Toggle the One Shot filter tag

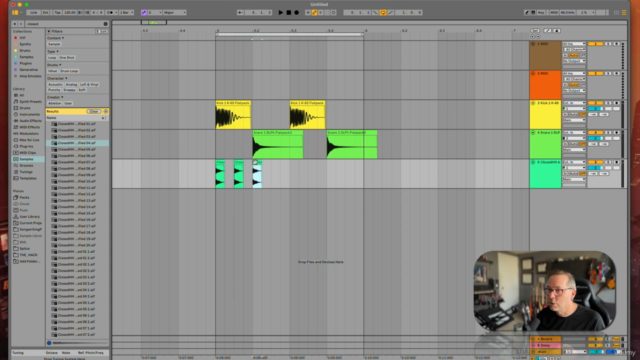[67, 58]
